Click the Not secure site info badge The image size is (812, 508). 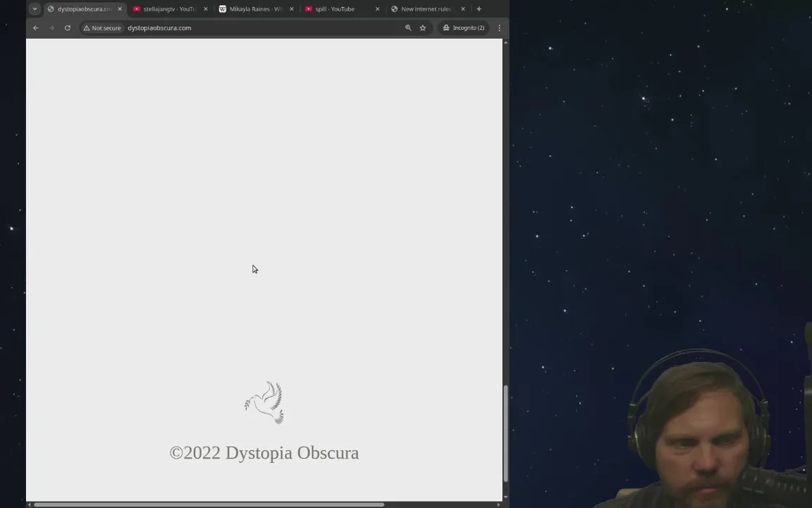tap(102, 28)
